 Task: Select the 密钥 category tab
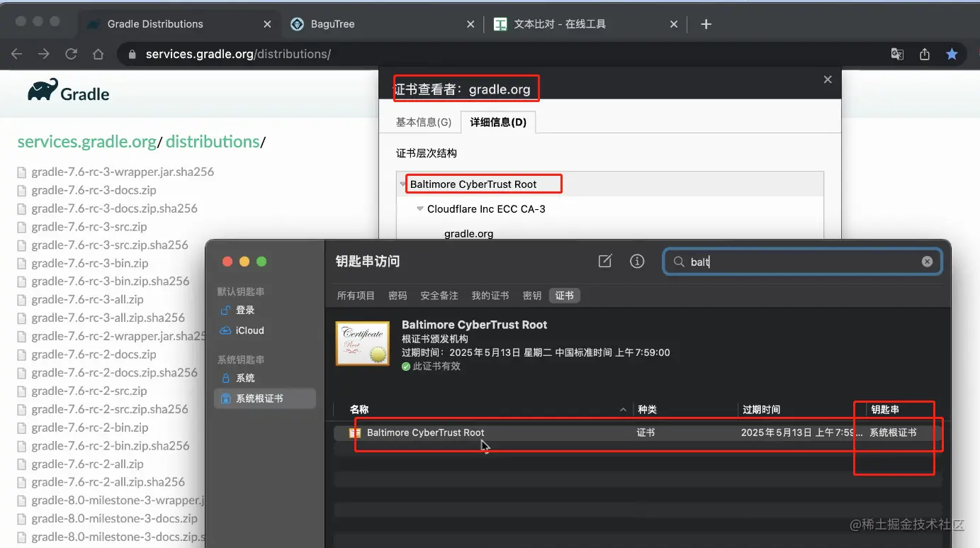(x=532, y=296)
